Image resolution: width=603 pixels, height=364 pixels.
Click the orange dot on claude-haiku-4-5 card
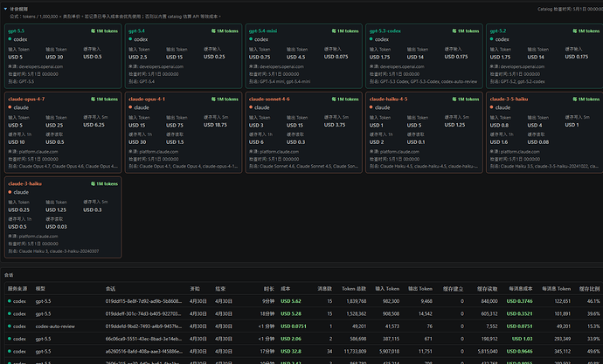point(371,107)
